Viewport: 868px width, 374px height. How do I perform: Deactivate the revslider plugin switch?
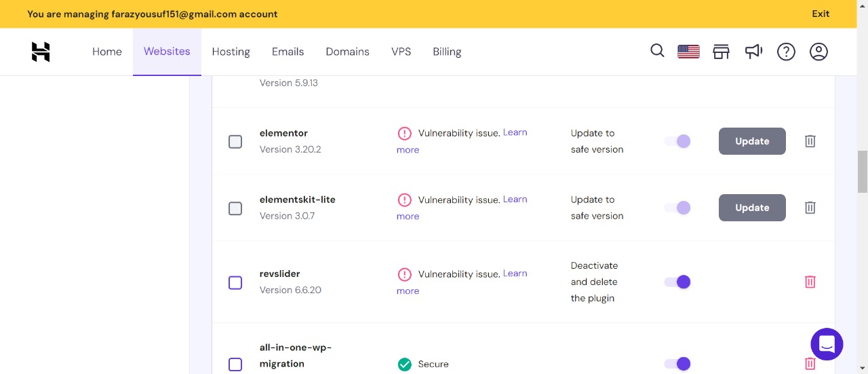point(677,282)
